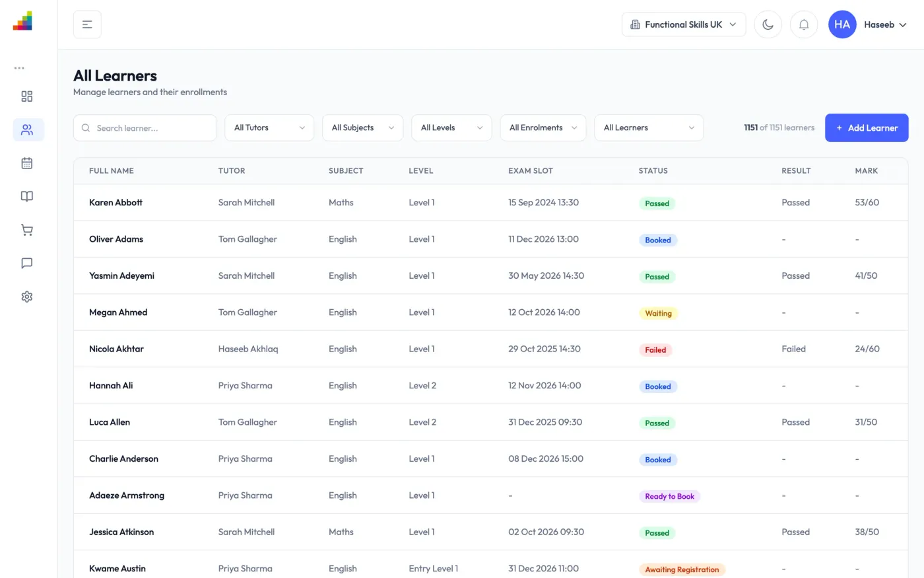Focus the Search learner input field

(145, 128)
